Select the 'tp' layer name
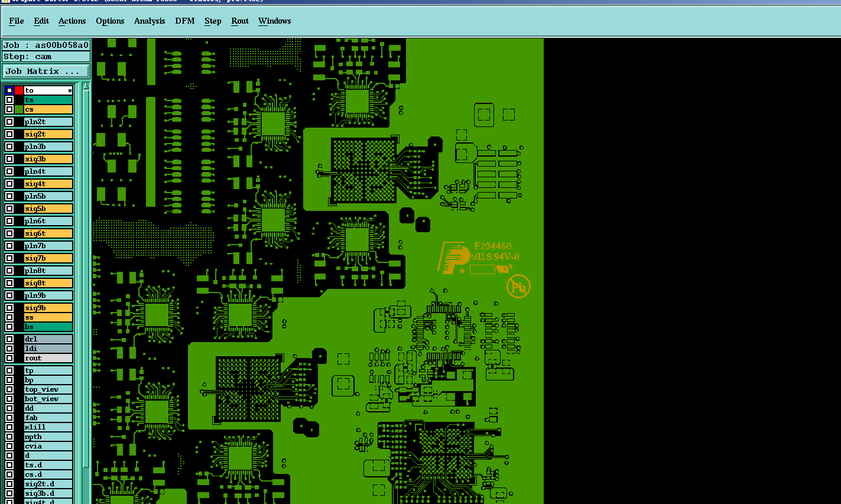 (x=48, y=370)
